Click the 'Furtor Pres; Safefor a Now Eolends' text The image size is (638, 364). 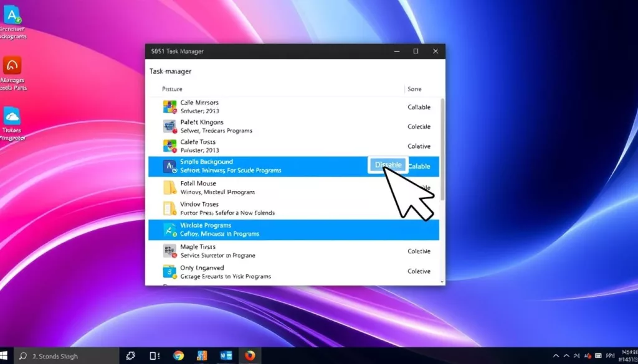pyautogui.click(x=227, y=213)
